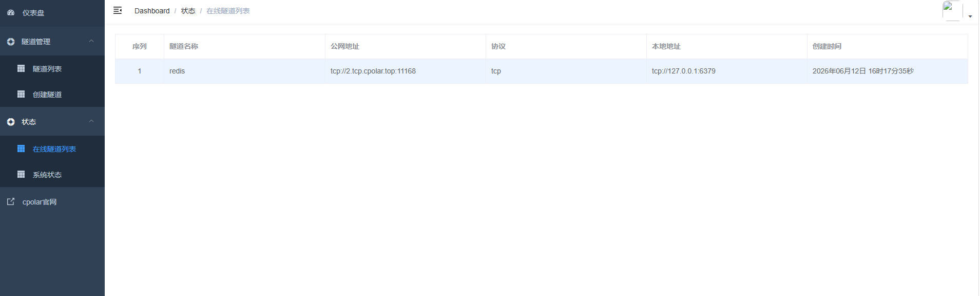
Task: Click the tcp://2.tcp.cpolar.top:11168 public address
Action: point(373,71)
